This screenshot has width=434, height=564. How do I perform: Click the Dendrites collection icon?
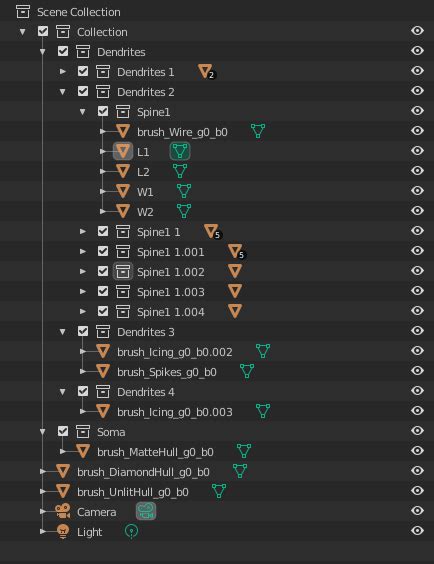(x=83, y=52)
